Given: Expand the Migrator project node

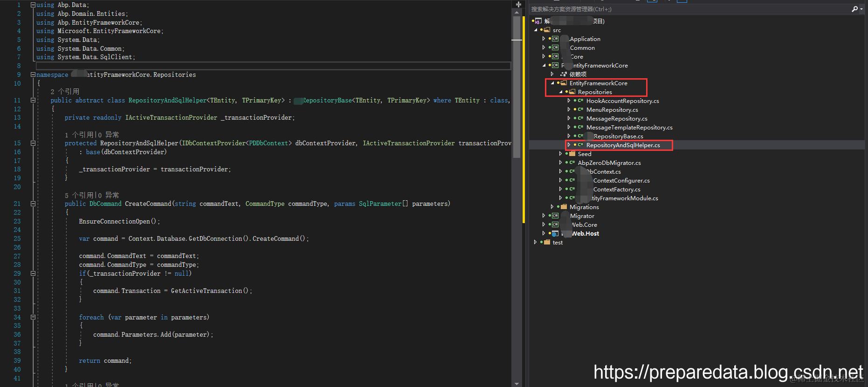Looking at the screenshot, I should click(x=544, y=216).
